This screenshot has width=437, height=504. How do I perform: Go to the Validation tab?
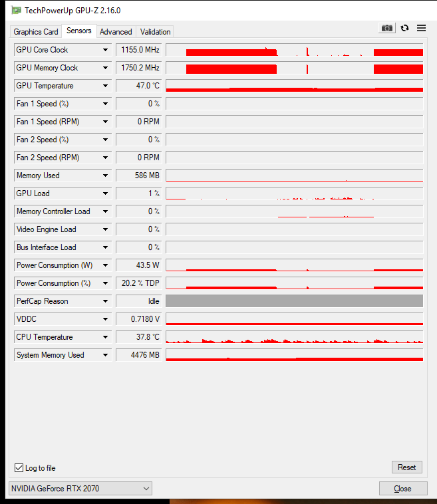[x=156, y=32]
